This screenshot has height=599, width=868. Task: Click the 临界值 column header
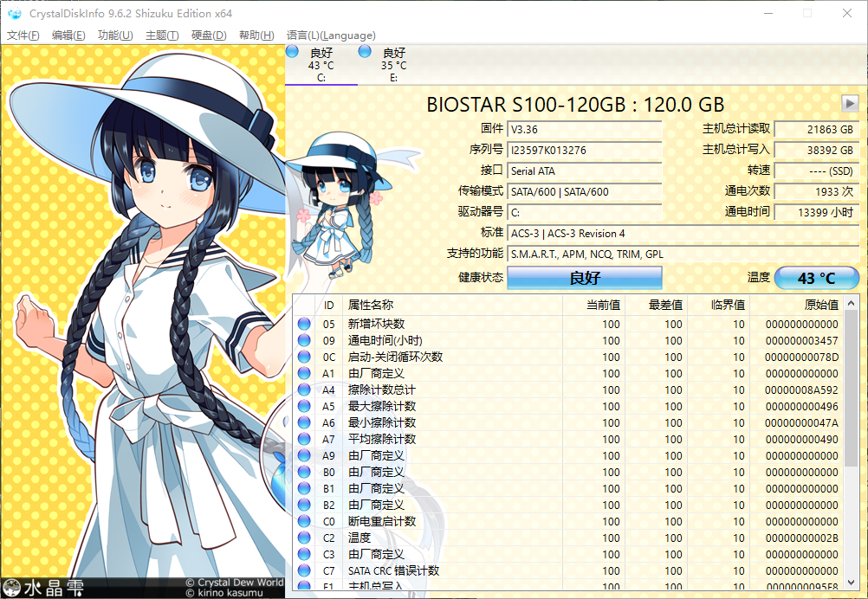tap(718, 305)
